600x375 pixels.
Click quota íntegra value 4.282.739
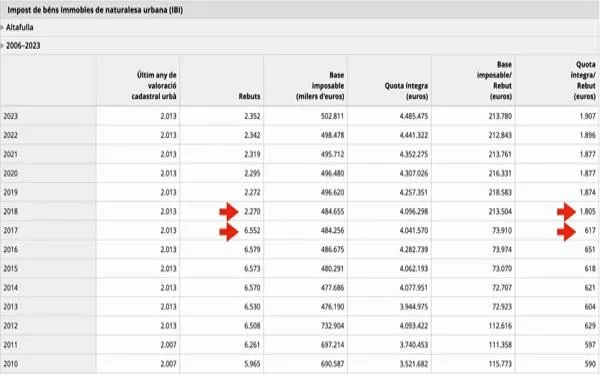click(414, 250)
